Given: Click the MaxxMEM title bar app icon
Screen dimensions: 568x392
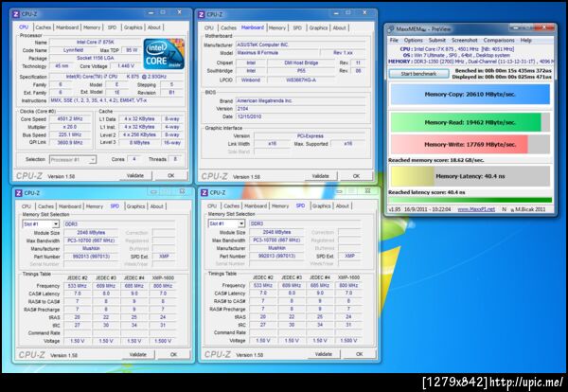Looking at the screenshot, I should [x=390, y=29].
